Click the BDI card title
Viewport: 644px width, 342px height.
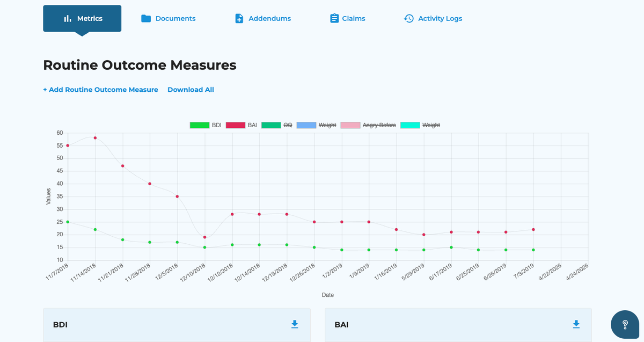[60, 325]
